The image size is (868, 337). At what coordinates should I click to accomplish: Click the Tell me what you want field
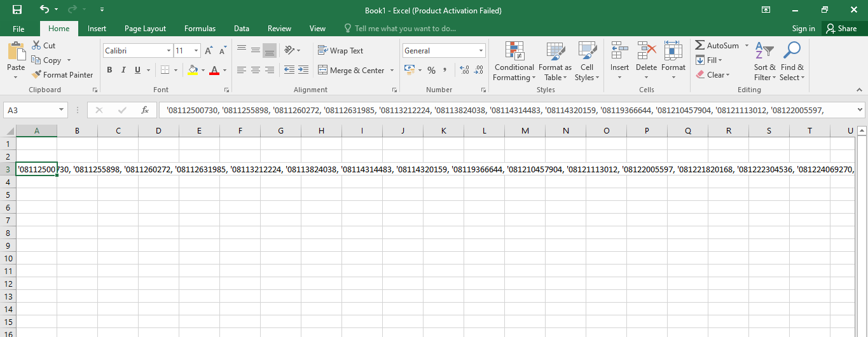(x=400, y=29)
